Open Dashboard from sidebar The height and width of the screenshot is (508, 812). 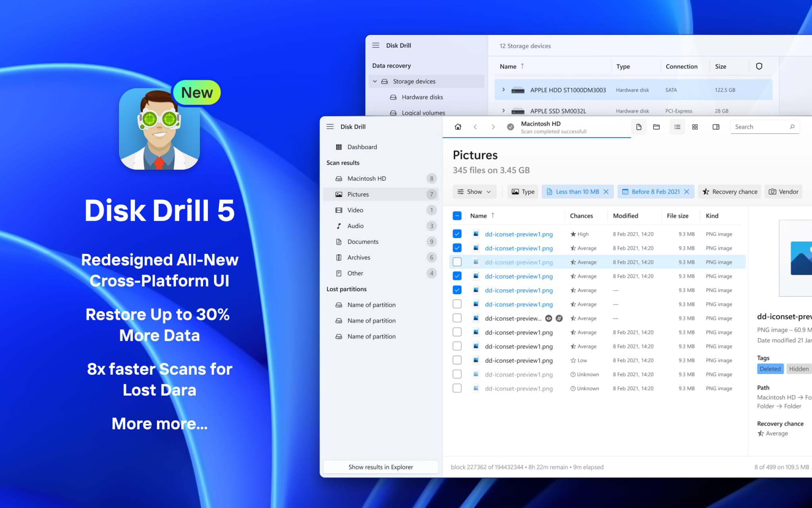pos(381,147)
